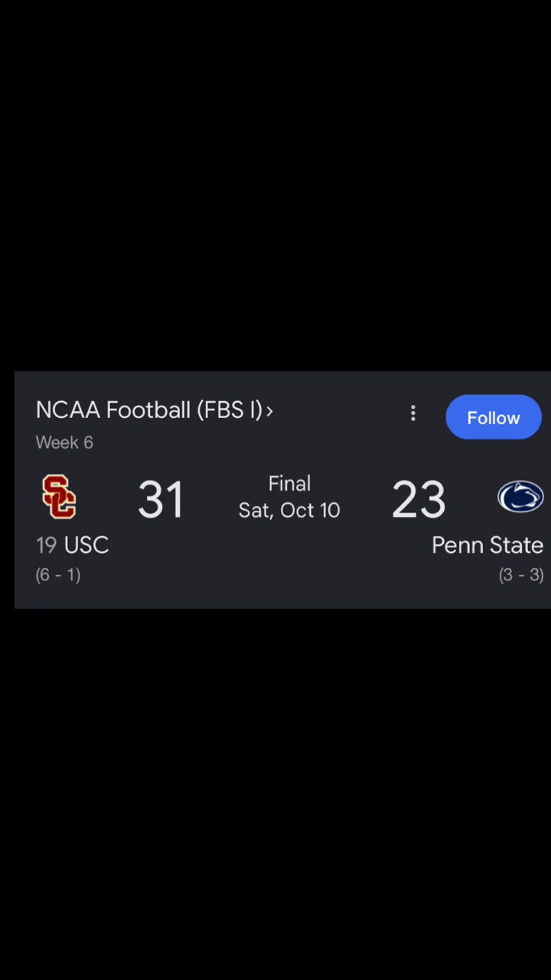Follow this game with the Follow button
The height and width of the screenshot is (980, 551).
(x=494, y=417)
